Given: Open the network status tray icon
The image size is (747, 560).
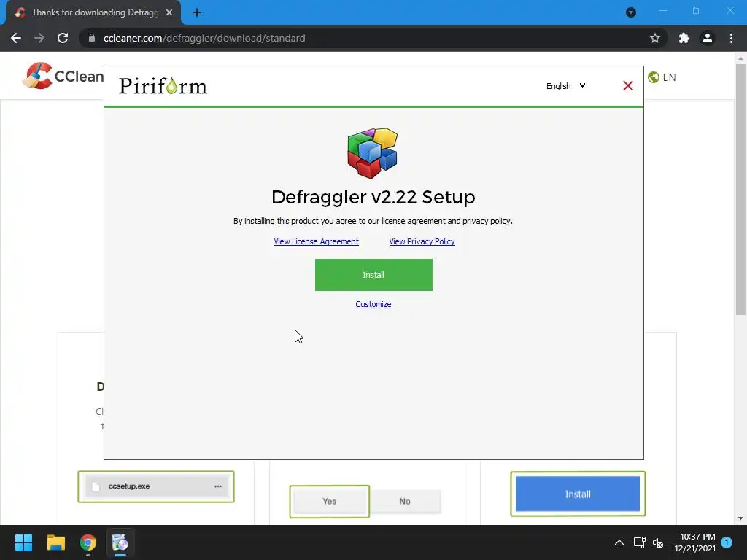Looking at the screenshot, I should pyautogui.click(x=639, y=542).
